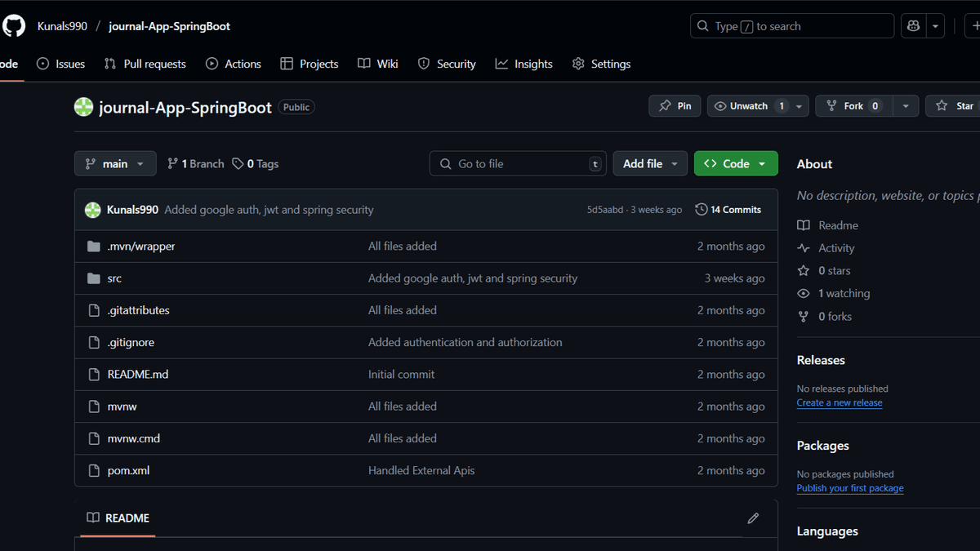Open commit hash 5d5aabd
Image resolution: width=980 pixels, height=551 pixels.
[607, 210]
